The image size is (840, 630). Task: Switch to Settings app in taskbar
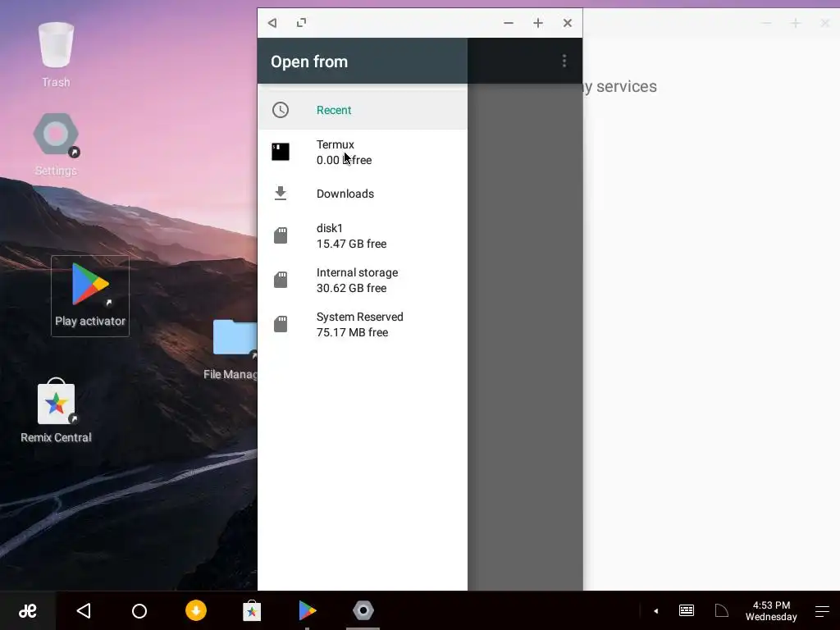(363, 610)
